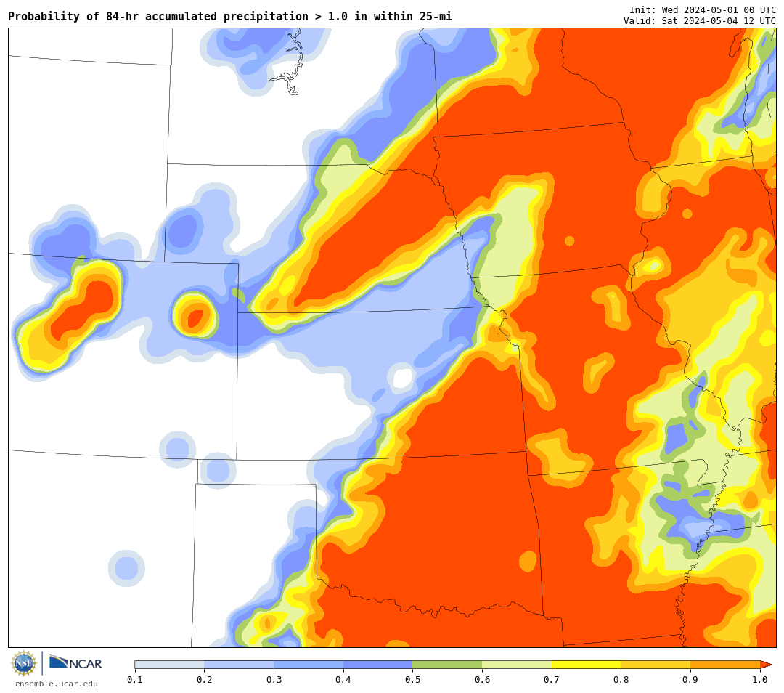784x693 pixels.
Task: Click the 0.9-1.0 orange colorbar segment
Action: coord(725,665)
